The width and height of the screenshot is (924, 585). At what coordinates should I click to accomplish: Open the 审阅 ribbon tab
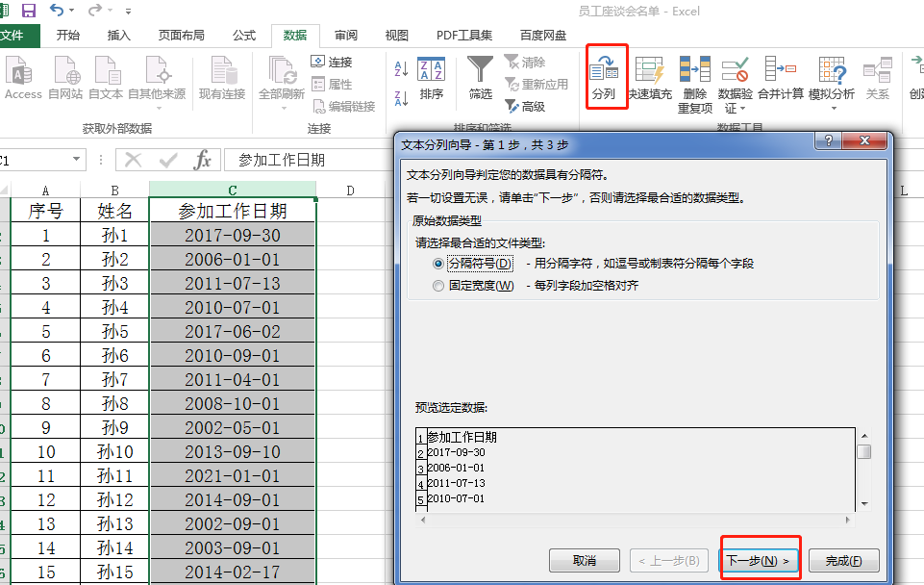(345, 36)
